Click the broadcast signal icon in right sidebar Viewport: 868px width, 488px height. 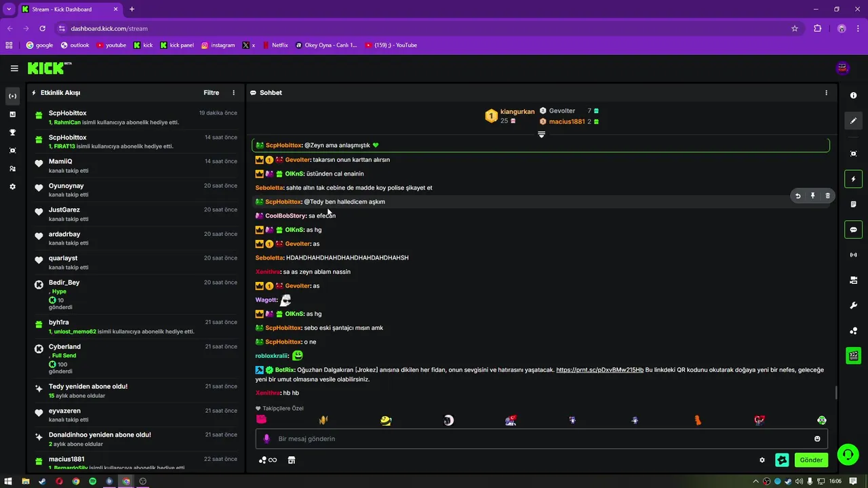(x=854, y=255)
